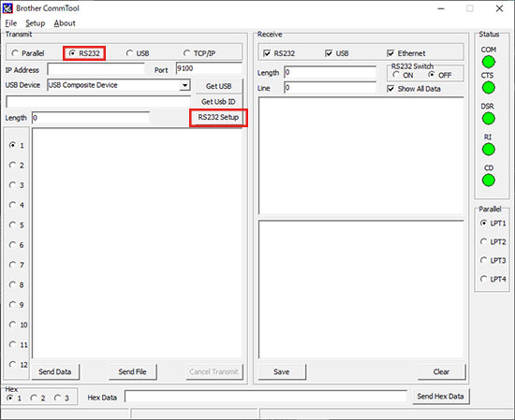The height and width of the screenshot is (420, 515).
Task: Click the RI green status indicator
Action: click(x=489, y=150)
